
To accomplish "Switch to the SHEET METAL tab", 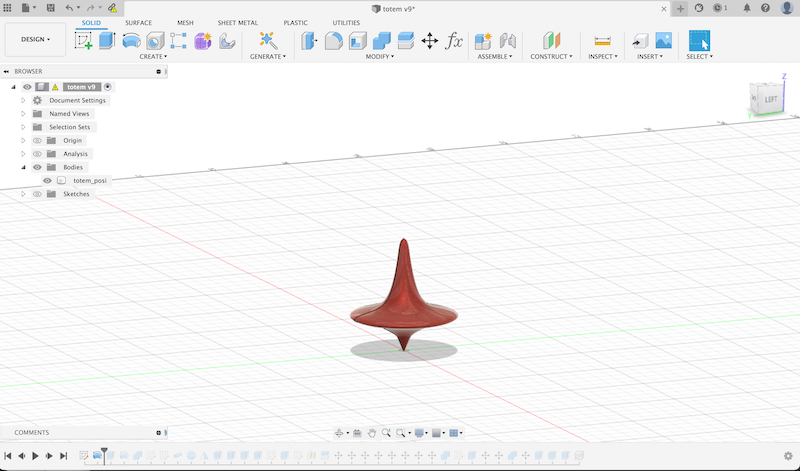I will tap(238, 23).
